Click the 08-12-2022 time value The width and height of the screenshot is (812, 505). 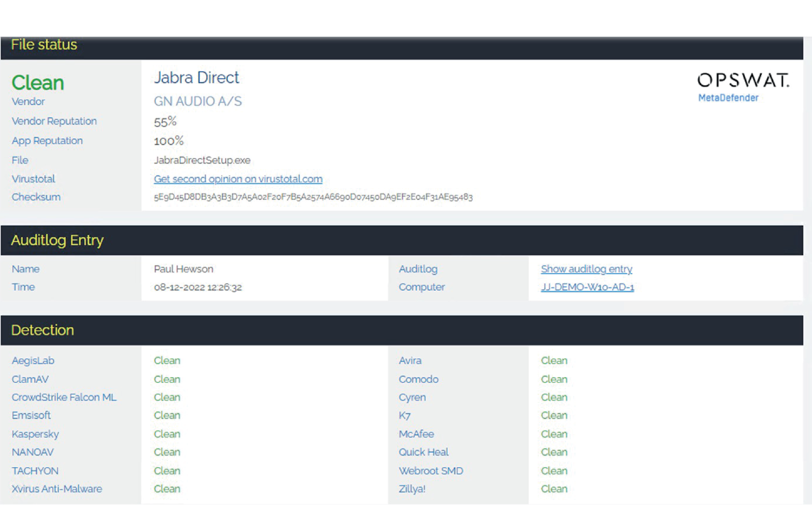point(198,287)
